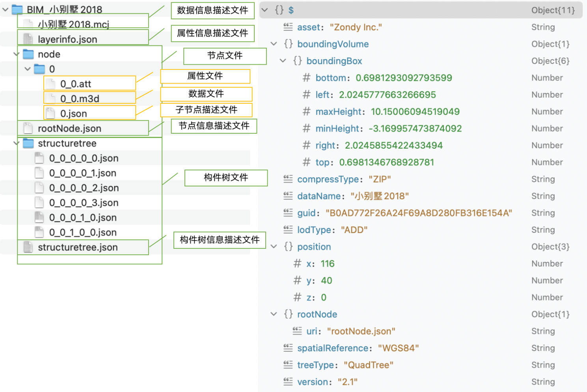Click the layerinfo.json file icon
The height and width of the screenshot is (392, 587).
(28, 39)
